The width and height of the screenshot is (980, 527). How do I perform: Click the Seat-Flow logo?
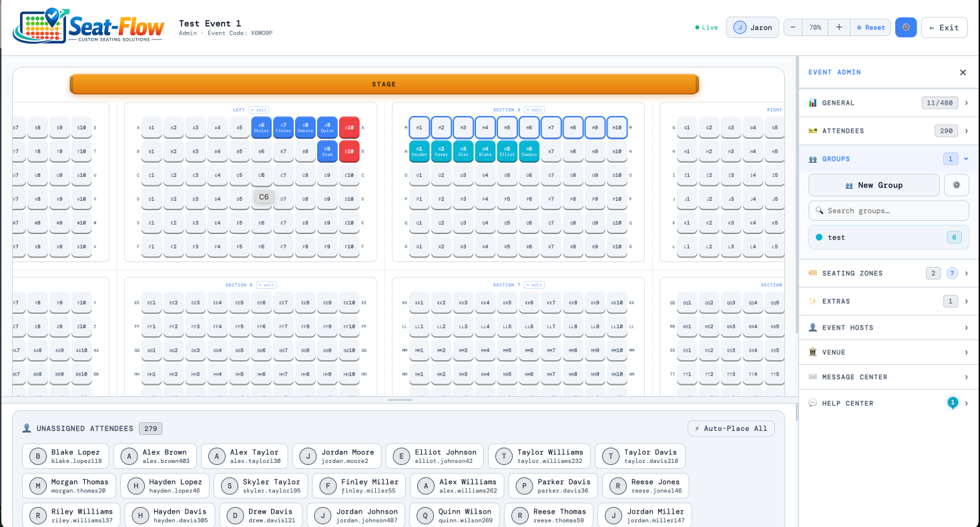89,26
